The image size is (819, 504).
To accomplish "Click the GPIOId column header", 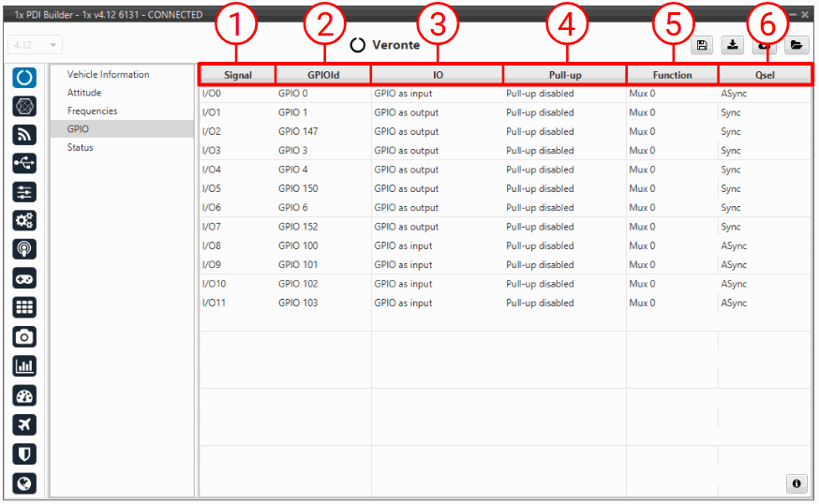I will point(323,75).
